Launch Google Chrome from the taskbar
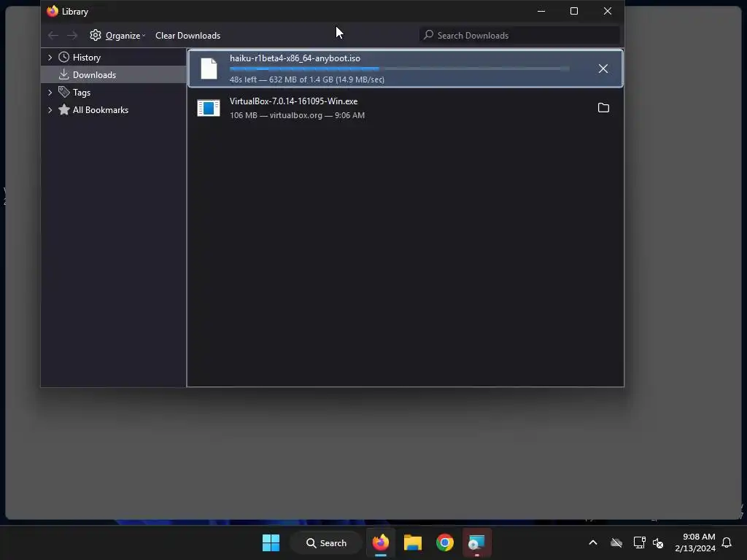 point(445,542)
